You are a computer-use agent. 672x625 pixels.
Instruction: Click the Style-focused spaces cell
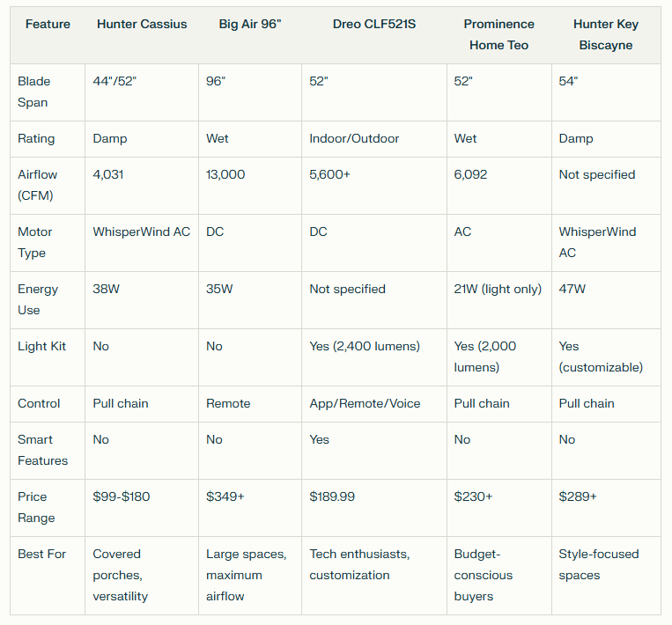(599, 564)
